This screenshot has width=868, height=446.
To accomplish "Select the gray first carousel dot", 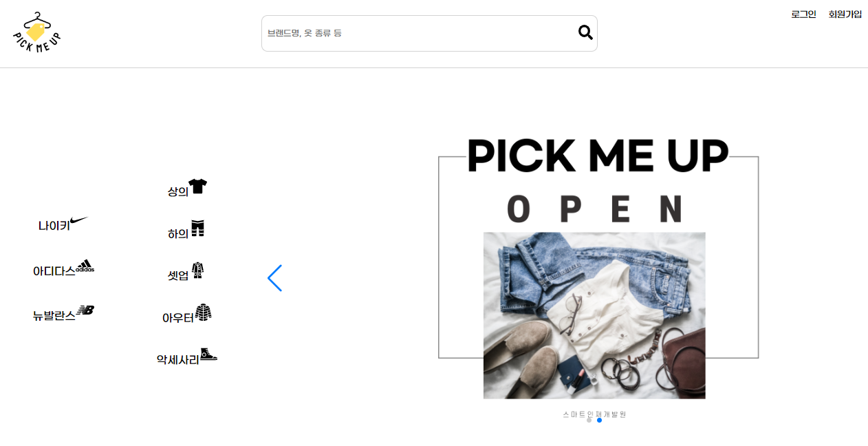I will pos(589,420).
